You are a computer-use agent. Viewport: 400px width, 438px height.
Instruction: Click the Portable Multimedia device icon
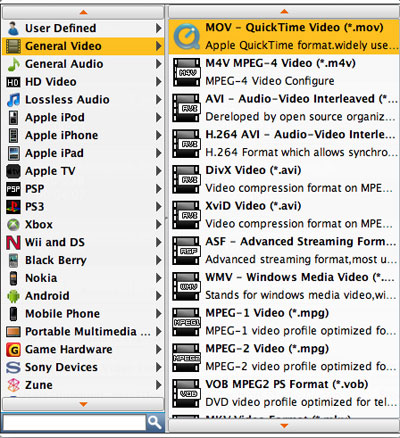[x=13, y=332]
